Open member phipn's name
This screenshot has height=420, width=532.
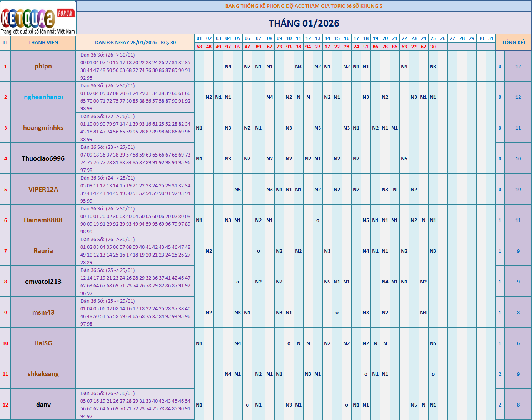pyautogui.click(x=43, y=66)
